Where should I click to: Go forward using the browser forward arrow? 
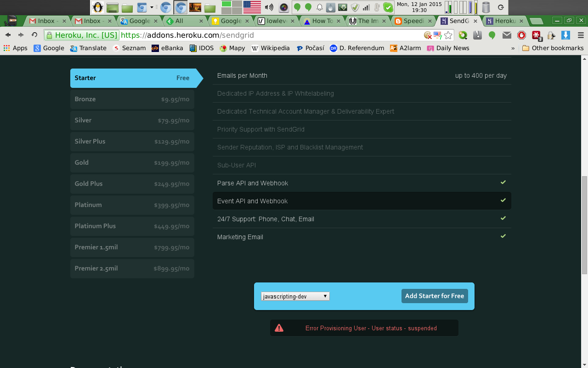(21, 35)
